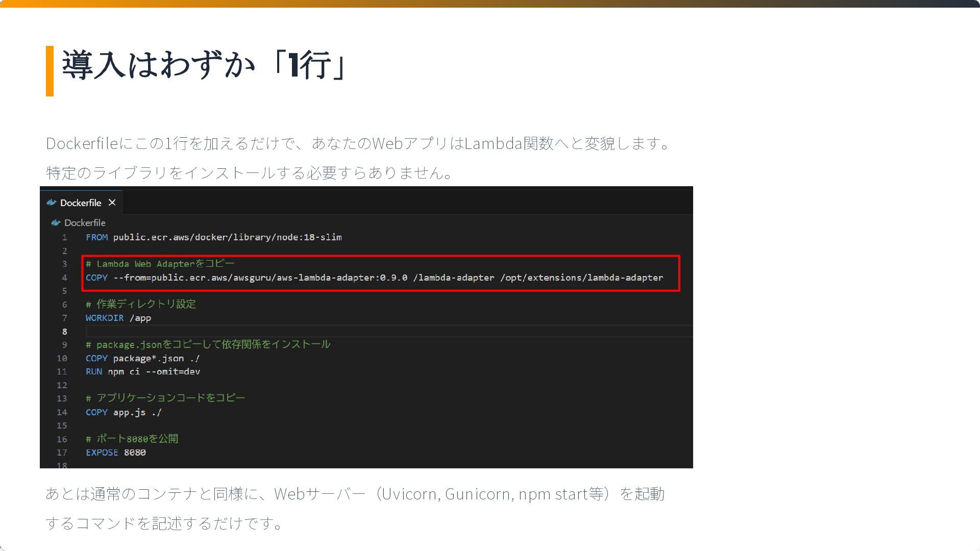This screenshot has height=551, width=980.
Task: Close the Dockerfile editor tab
Action: [112, 203]
